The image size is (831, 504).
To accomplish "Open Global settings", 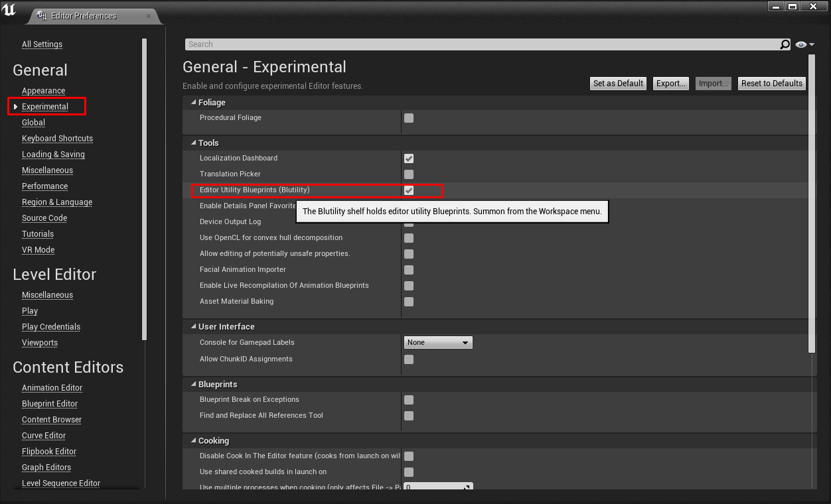I will pyautogui.click(x=33, y=123).
